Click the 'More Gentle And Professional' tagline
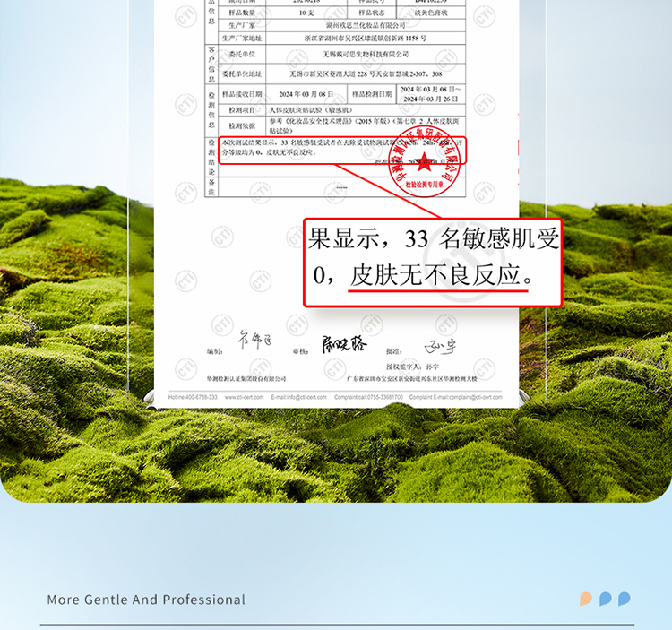Image resolution: width=672 pixels, height=630 pixels. pos(146,600)
